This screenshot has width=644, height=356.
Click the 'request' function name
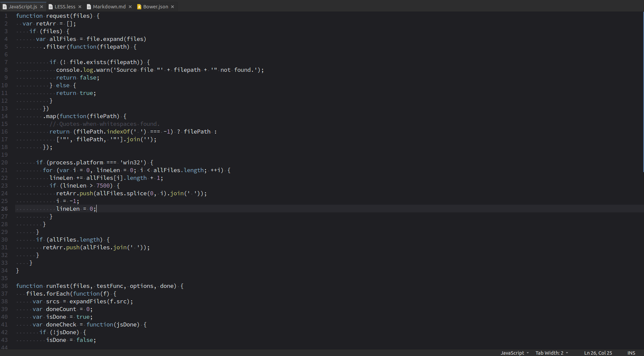coord(58,16)
